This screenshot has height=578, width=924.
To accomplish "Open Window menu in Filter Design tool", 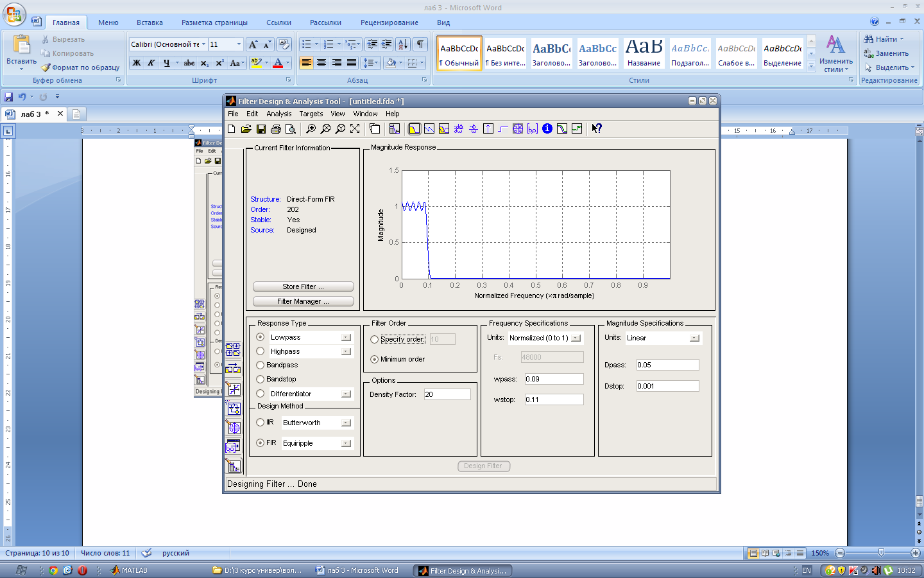I will pyautogui.click(x=365, y=114).
